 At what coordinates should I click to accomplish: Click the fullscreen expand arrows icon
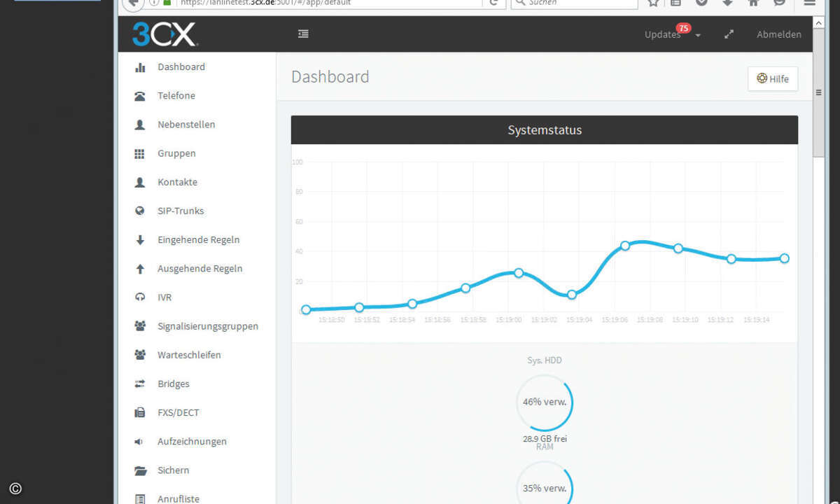click(729, 34)
